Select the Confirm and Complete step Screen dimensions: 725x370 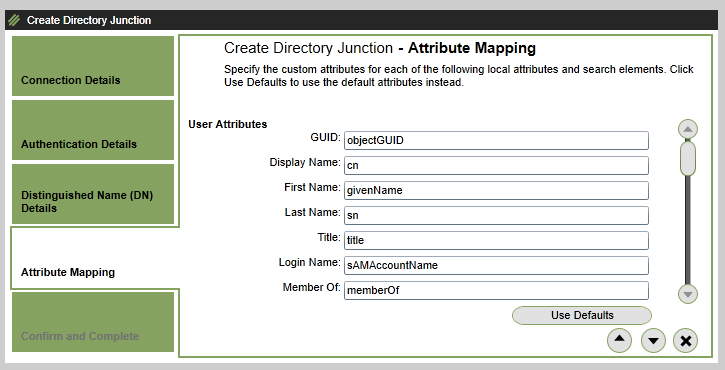(93, 322)
